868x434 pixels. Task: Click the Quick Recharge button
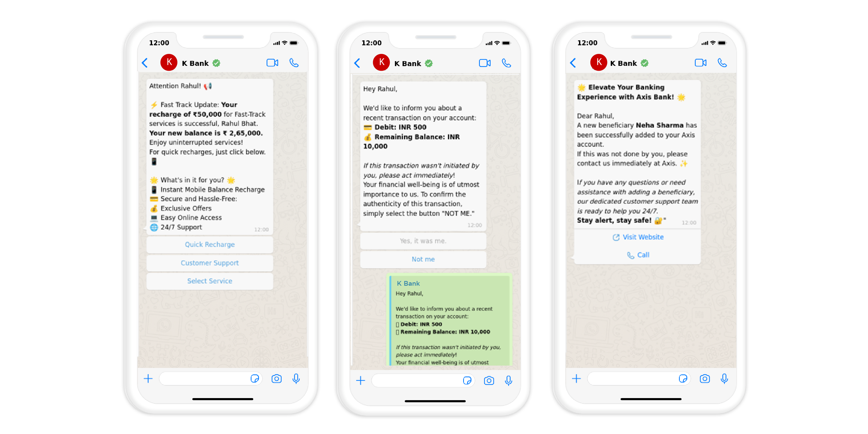click(210, 244)
